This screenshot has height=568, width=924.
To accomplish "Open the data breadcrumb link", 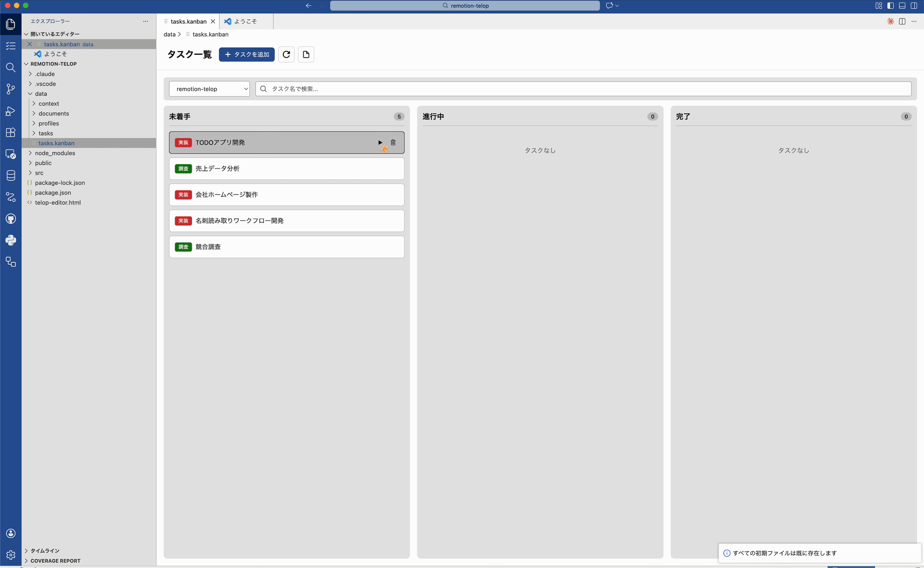I will coord(168,34).
